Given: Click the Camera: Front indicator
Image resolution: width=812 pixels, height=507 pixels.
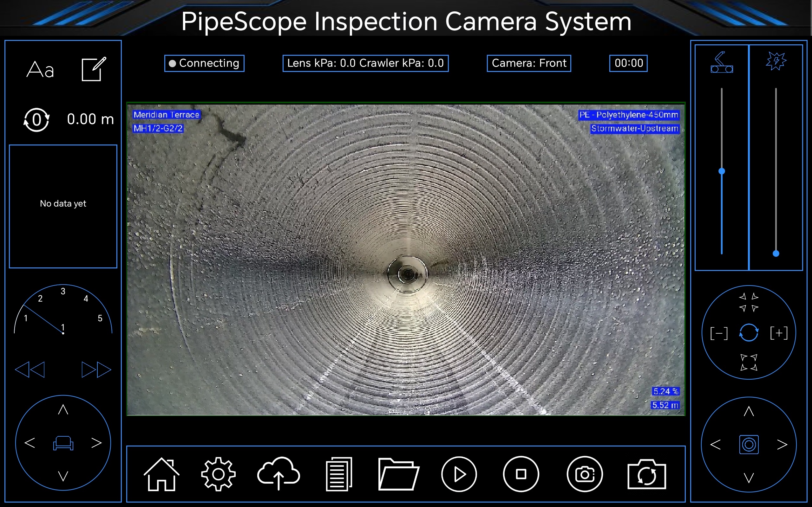Looking at the screenshot, I should (x=529, y=63).
